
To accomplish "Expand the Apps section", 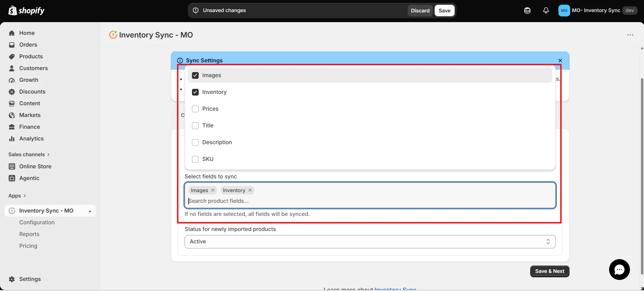I will (17, 196).
